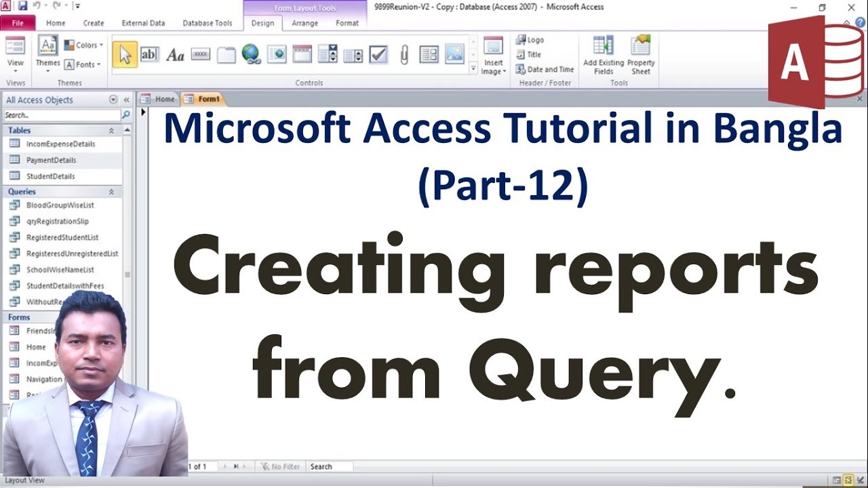Open the Fonts dropdown
The height and width of the screenshot is (488, 868).
83,64
